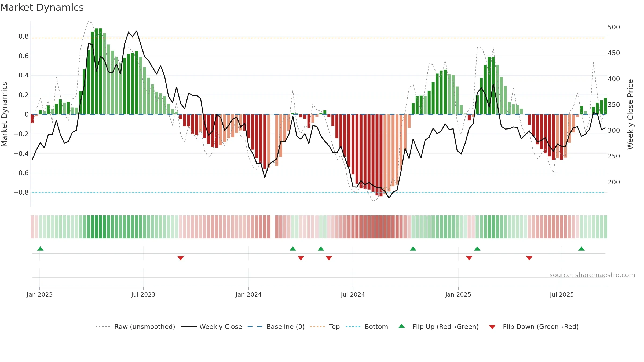Select the Flip Down marker in January 2025

[x=469, y=258]
